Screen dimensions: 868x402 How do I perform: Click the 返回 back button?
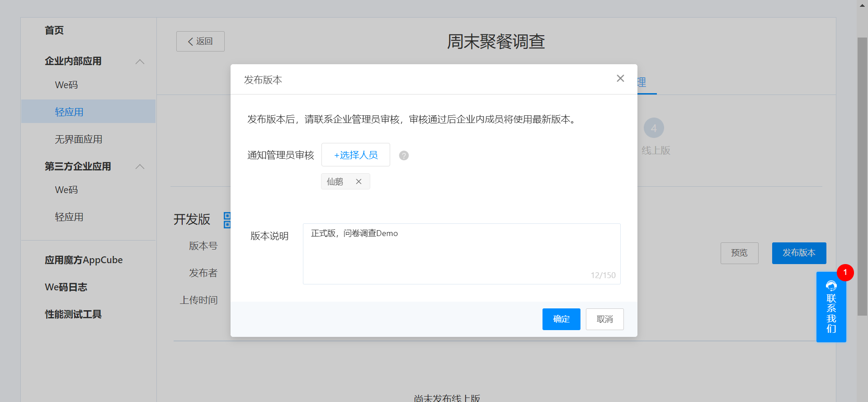pos(200,41)
